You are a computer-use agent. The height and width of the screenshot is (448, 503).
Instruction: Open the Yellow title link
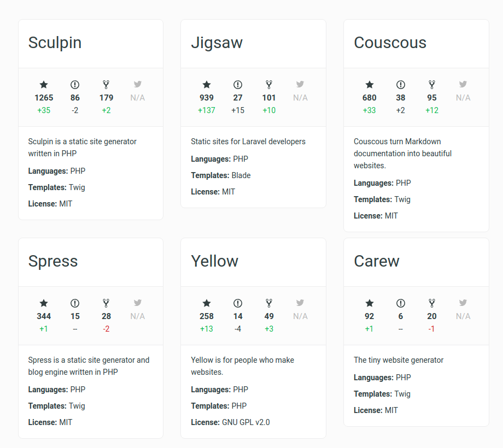215,261
